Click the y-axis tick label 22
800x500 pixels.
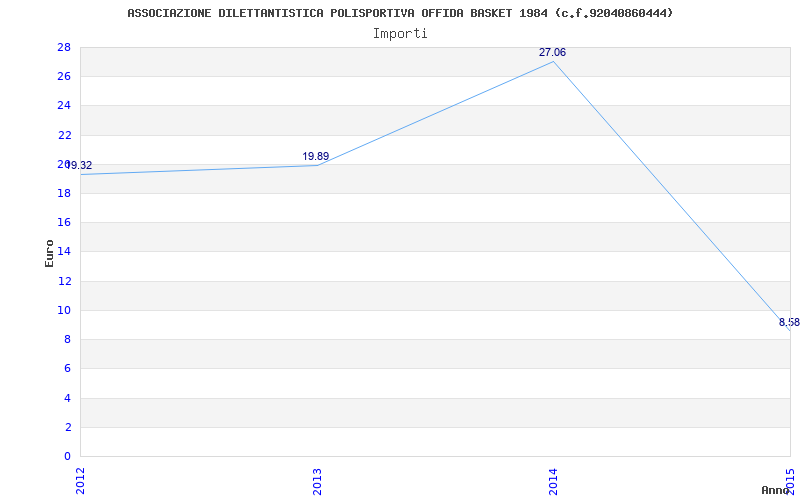(x=65, y=135)
